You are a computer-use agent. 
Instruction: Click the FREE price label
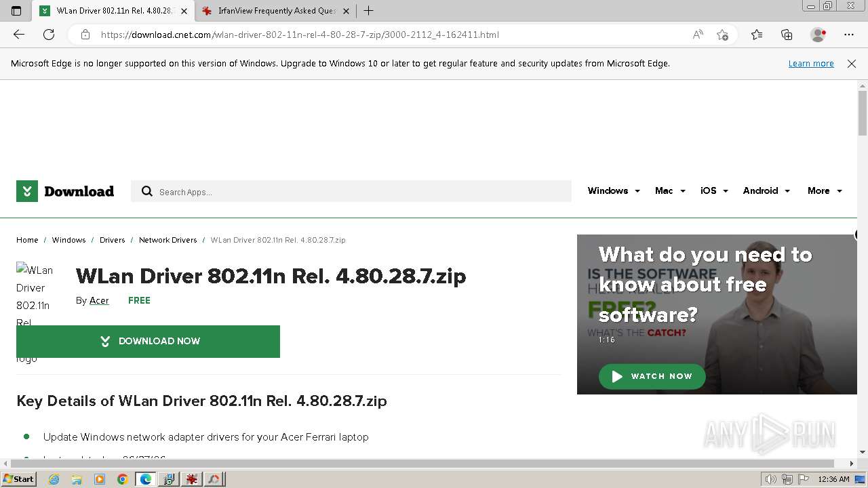[x=139, y=300]
